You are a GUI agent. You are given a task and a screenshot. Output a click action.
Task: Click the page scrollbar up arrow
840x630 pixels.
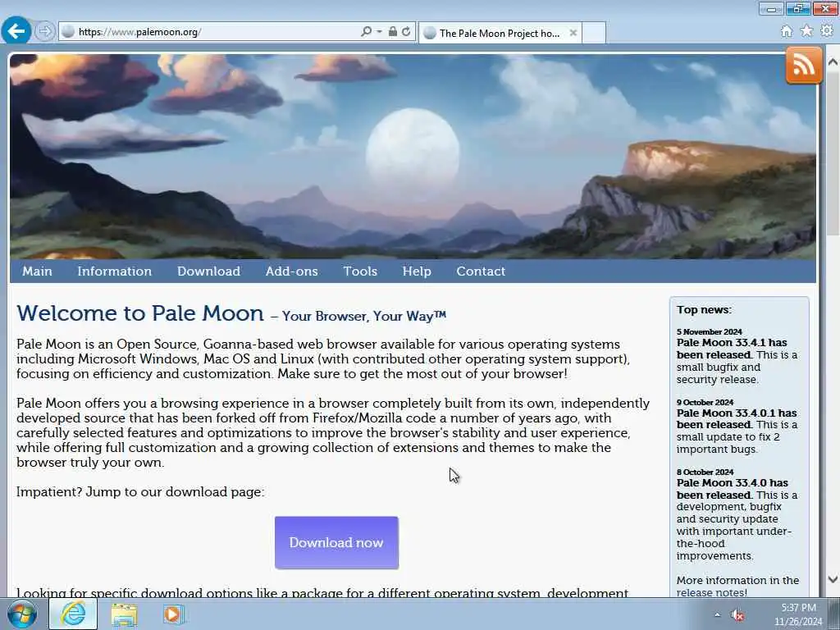[833, 62]
